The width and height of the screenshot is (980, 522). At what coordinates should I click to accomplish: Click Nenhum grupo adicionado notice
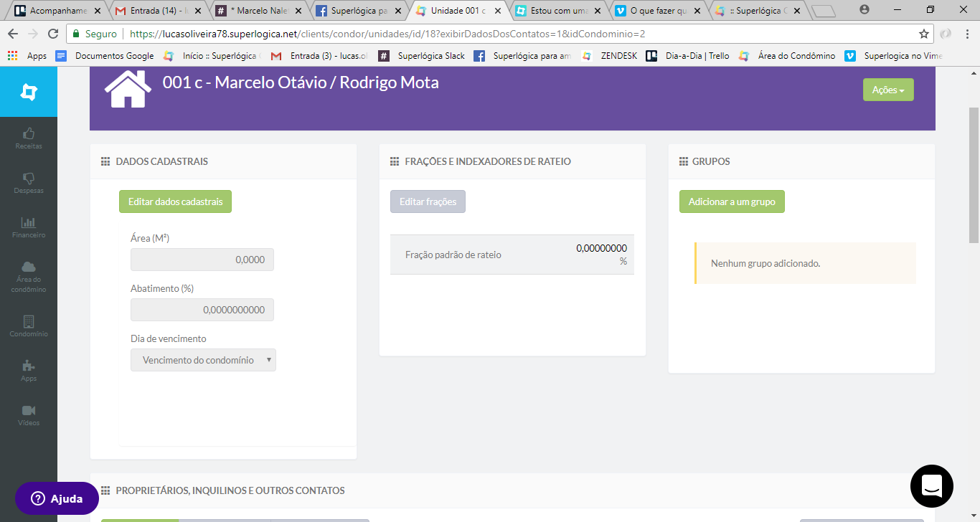click(805, 263)
